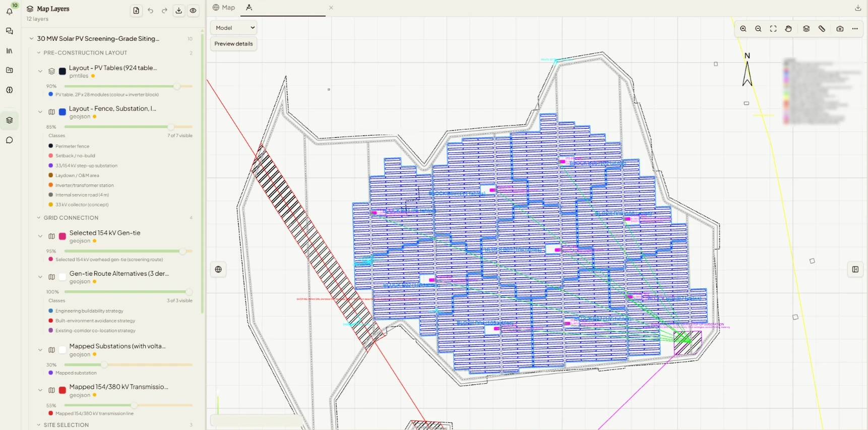Fit the drawing to the view extents
Viewport: 868px width, 430px height.
coord(773,29)
